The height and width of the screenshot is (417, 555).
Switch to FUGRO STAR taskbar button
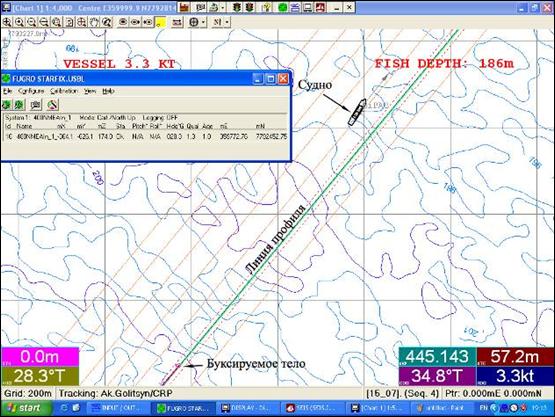[182, 408]
